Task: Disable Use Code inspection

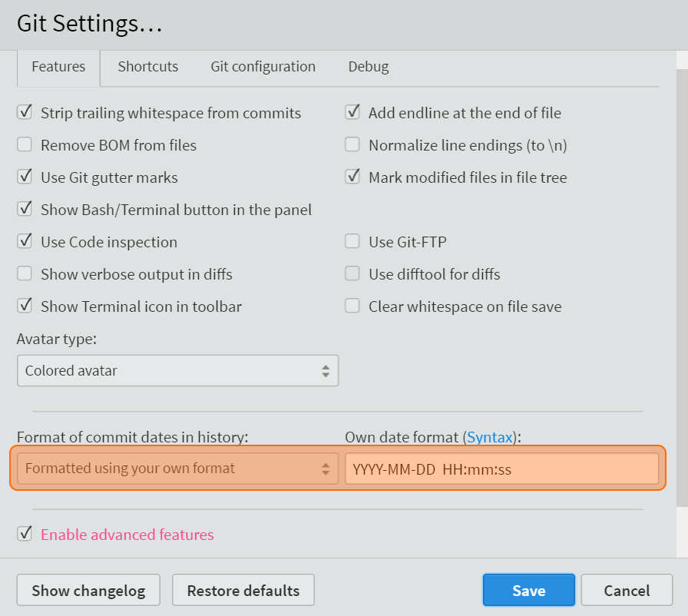Action: coord(25,241)
